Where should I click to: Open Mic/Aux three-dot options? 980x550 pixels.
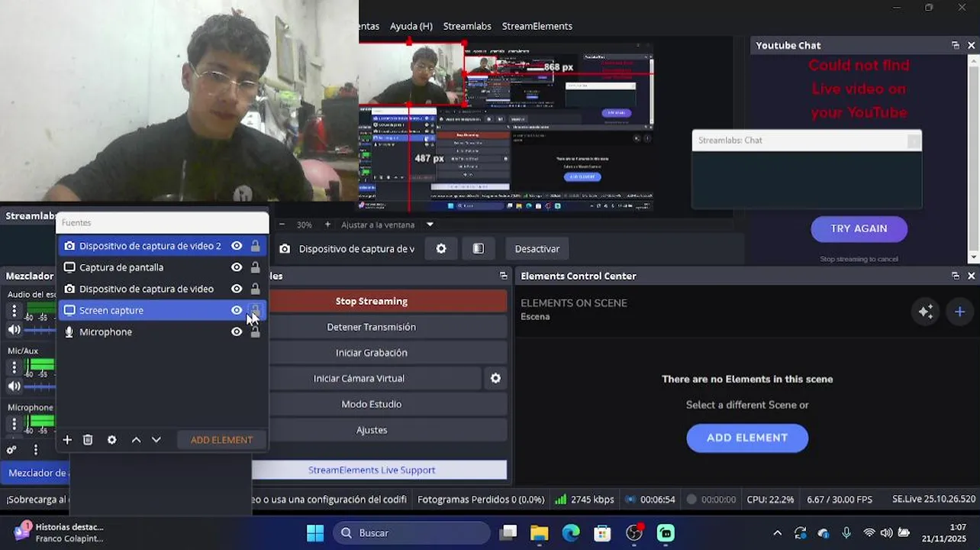(14, 367)
